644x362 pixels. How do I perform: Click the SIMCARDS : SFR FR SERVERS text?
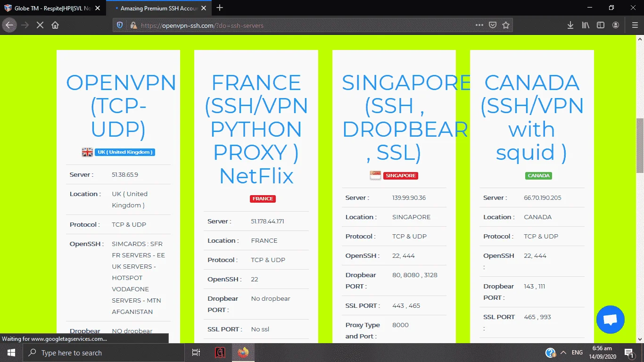point(138,278)
